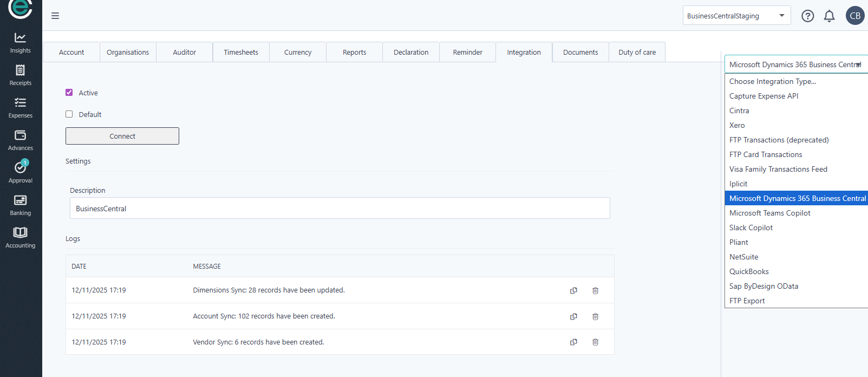Switch to the Organisations tab

128,52
